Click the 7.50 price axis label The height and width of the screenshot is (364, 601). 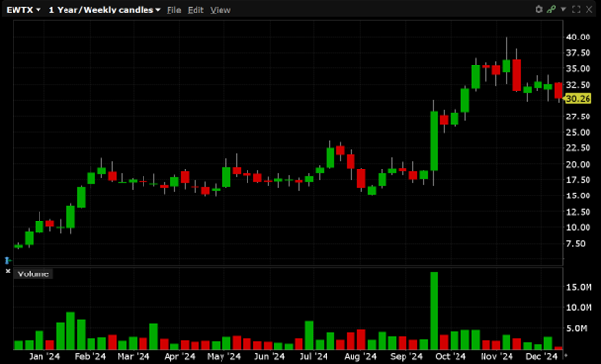coord(576,244)
